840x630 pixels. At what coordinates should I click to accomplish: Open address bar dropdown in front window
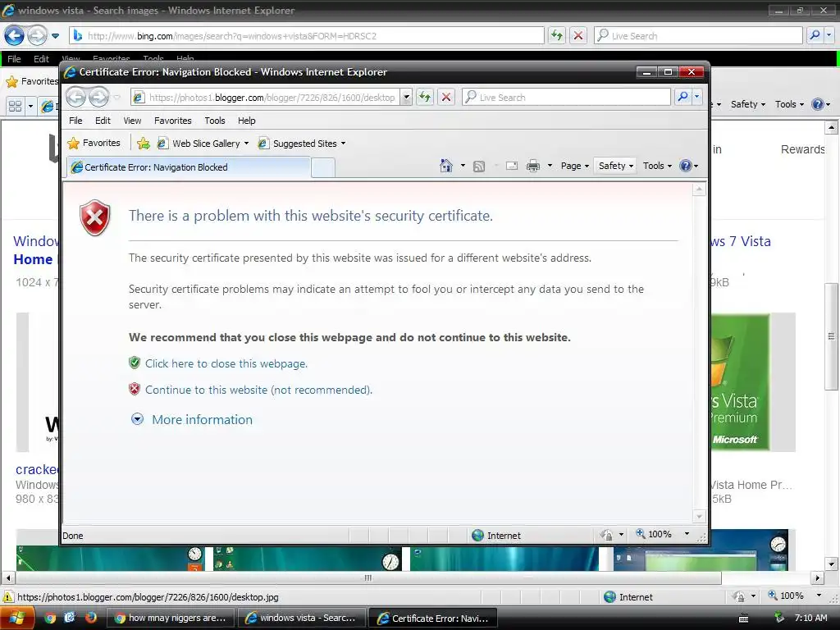coord(406,97)
